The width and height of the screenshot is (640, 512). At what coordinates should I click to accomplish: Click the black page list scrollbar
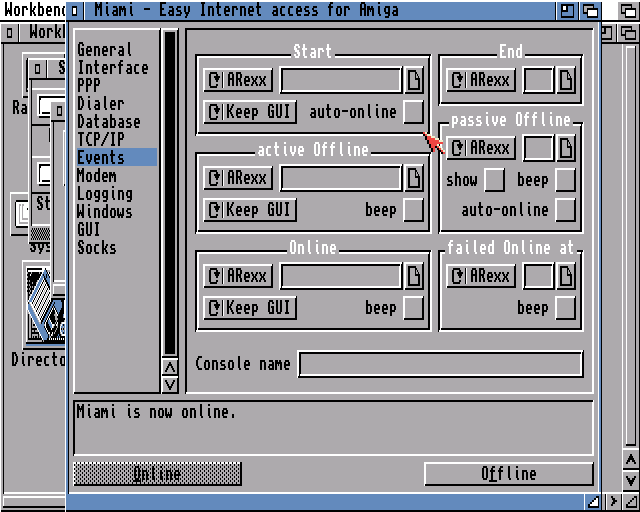coord(170,193)
